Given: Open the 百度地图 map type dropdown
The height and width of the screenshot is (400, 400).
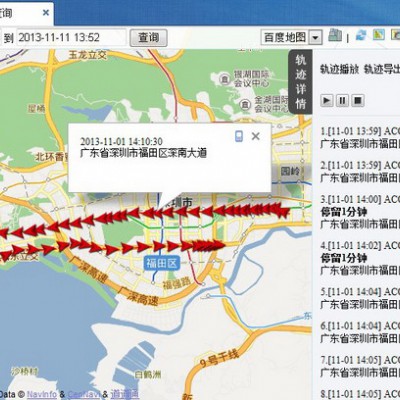Looking at the screenshot, I should [315, 37].
